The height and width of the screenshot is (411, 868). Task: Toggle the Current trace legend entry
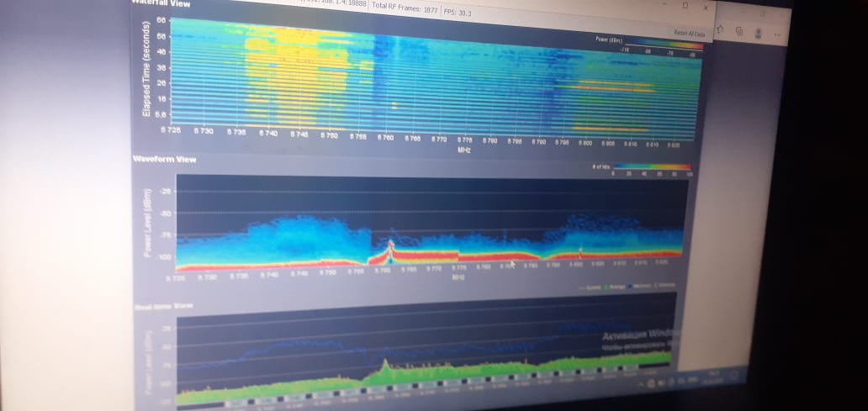point(589,287)
